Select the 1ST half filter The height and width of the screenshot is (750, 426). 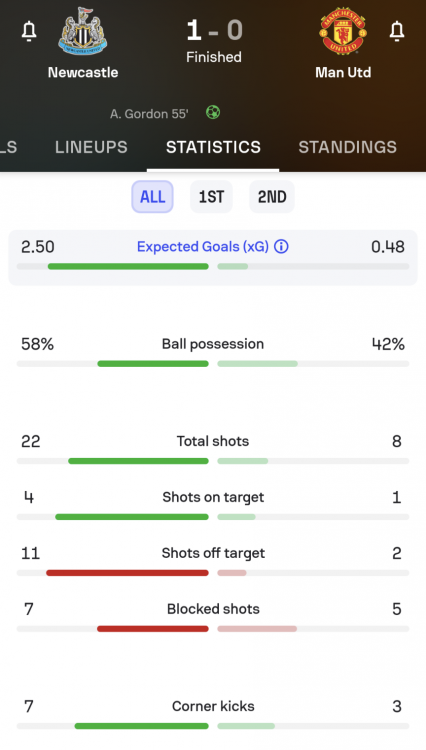coord(211,197)
